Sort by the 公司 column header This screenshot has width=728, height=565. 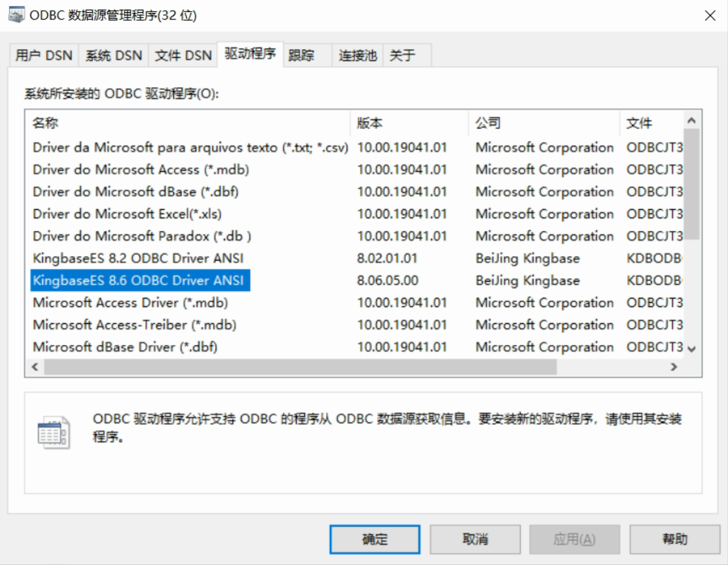coord(544,123)
